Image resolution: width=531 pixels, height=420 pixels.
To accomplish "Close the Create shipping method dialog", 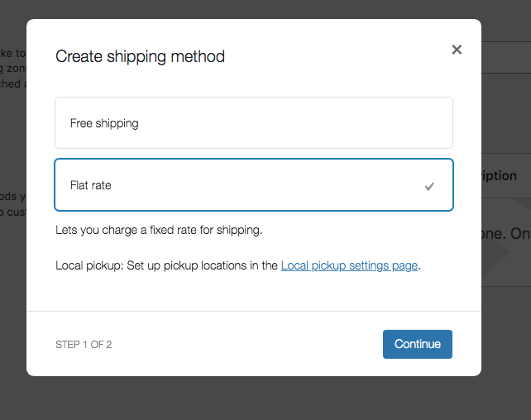I will [x=457, y=50].
